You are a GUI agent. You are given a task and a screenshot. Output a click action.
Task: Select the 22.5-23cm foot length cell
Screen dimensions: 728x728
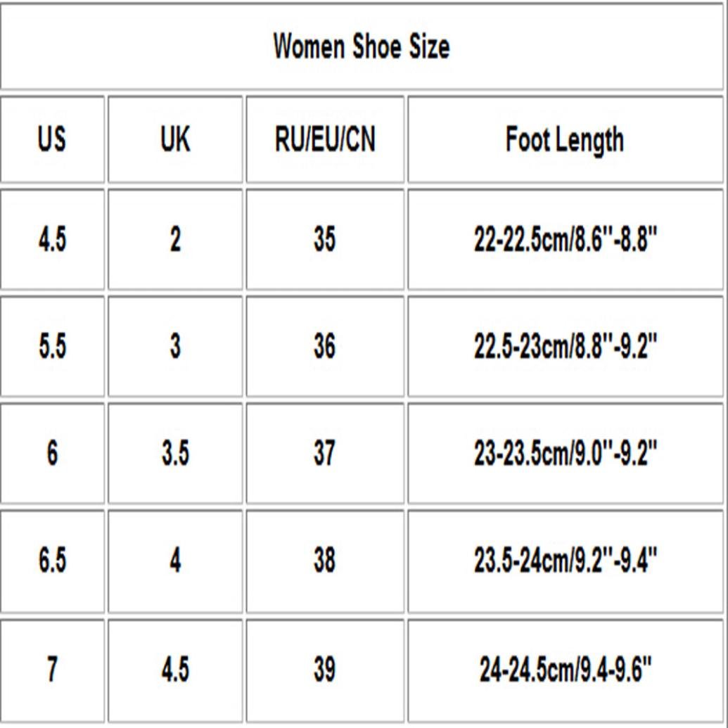(x=565, y=347)
